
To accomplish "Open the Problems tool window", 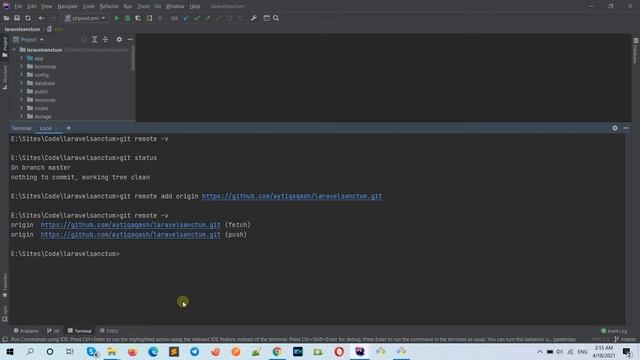I will point(26,331).
